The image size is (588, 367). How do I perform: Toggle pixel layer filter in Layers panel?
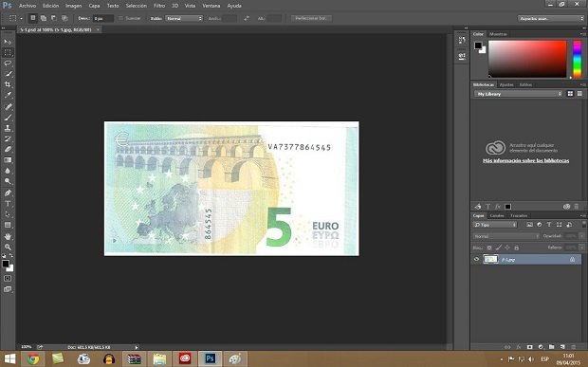(x=529, y=225)
